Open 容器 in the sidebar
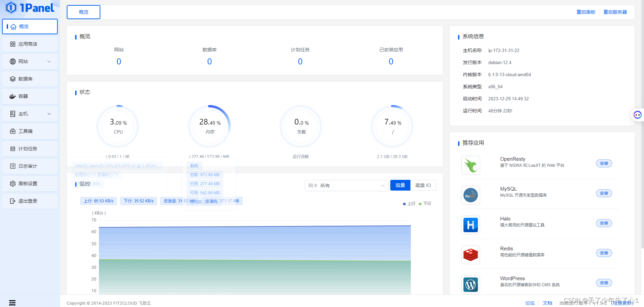 [x=30, y=97]
